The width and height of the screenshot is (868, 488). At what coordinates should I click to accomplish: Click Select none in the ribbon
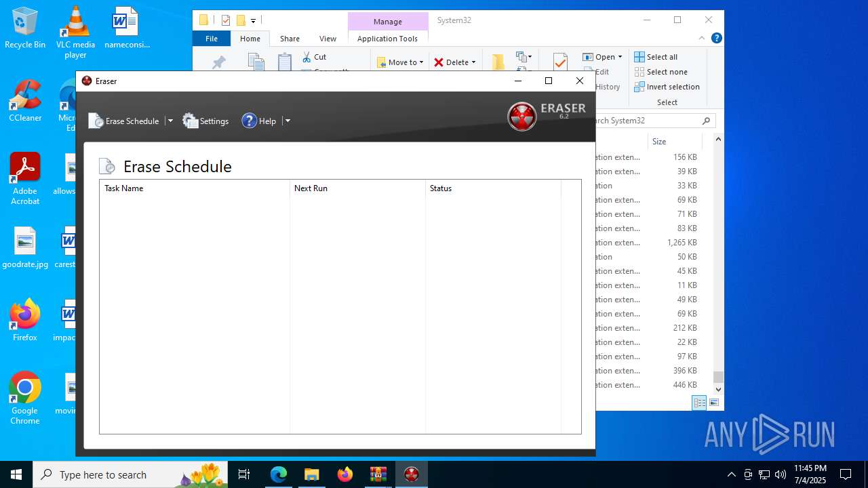coord(661,72)
